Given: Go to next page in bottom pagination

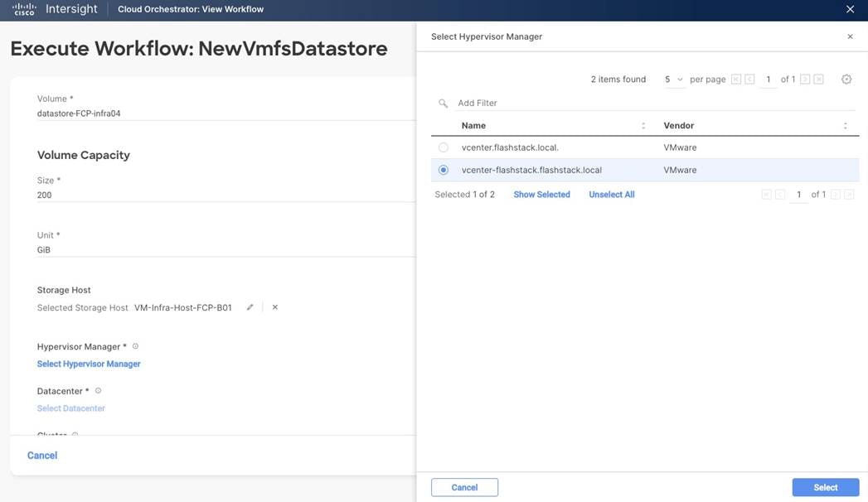Looking at the screenshot, I should [836, 195].
